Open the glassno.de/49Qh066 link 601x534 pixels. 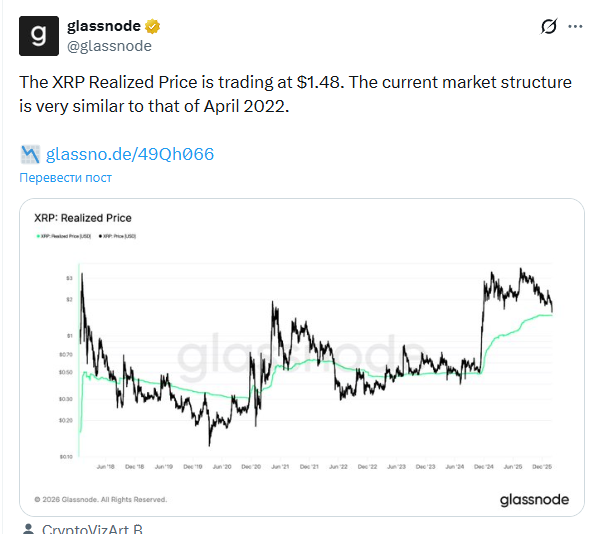(x=130, y=154)
